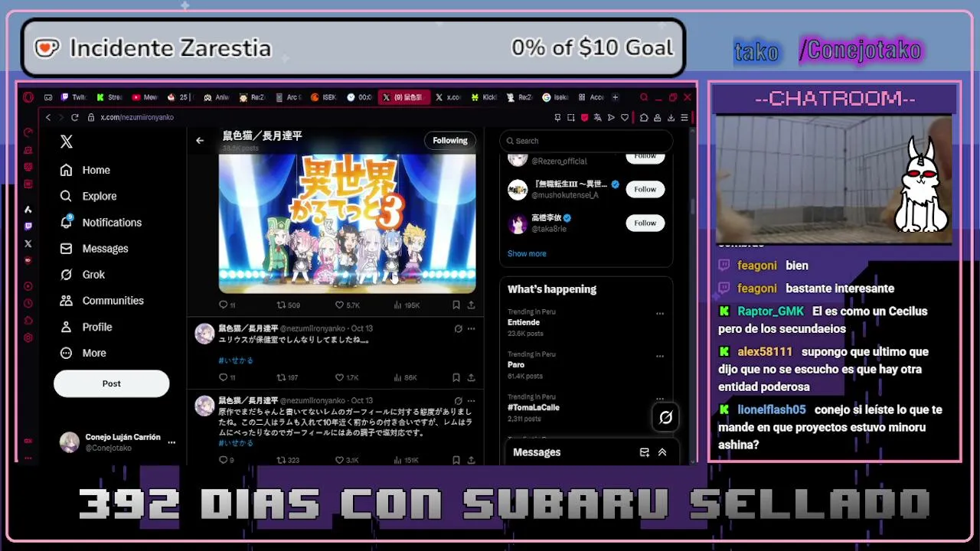Expand the Messages drawer chevrons
This screenshot has height=551, width=980.
pyautogui.click(x=662, y=452)
